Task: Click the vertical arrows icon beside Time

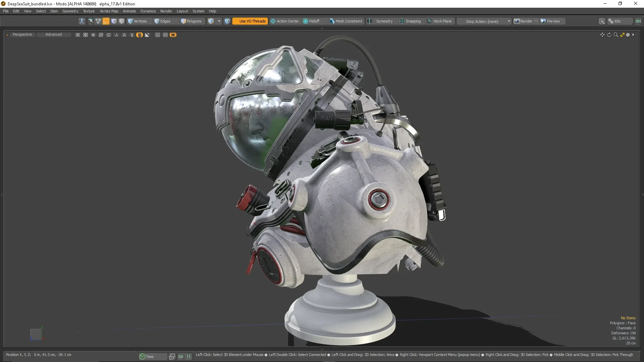Action: coord(189,357)
